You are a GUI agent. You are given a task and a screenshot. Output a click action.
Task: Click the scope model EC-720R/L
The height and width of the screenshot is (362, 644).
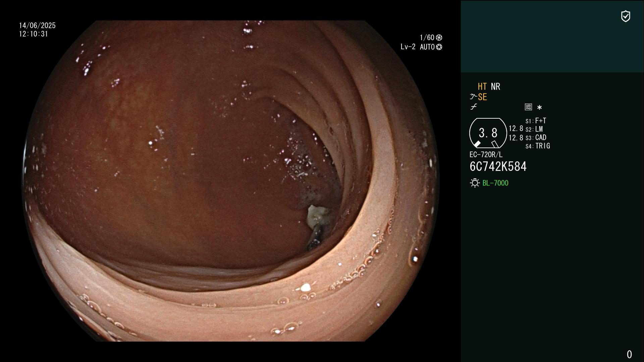486,155
